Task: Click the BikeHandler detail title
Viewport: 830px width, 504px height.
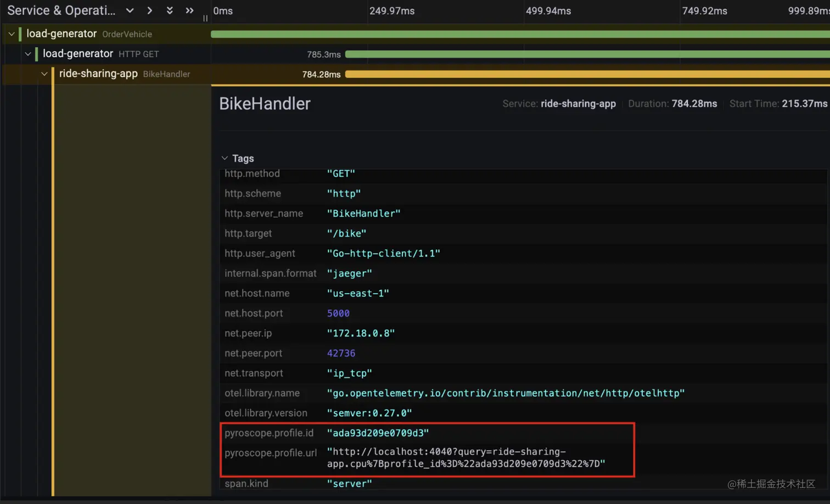Action: point(265,104)
